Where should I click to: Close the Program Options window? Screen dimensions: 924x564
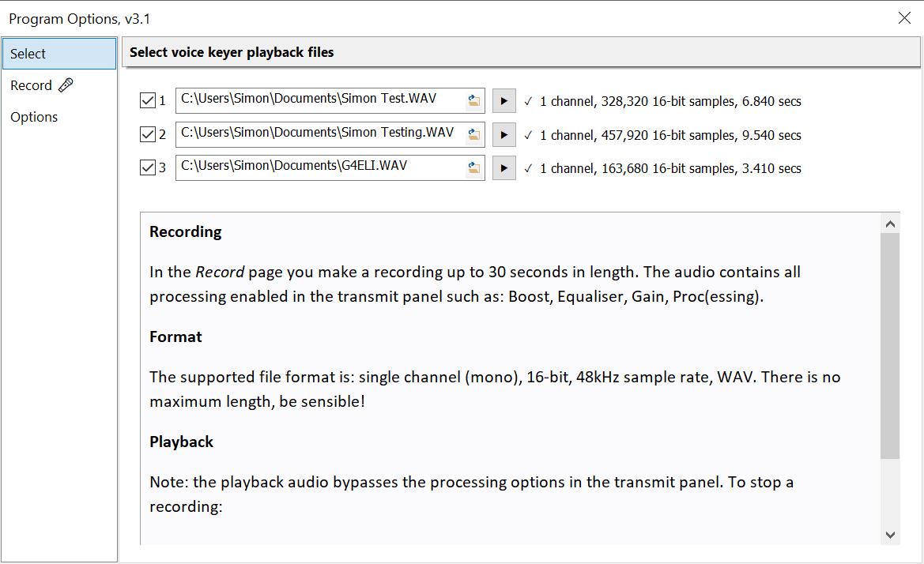coord(904,18)
